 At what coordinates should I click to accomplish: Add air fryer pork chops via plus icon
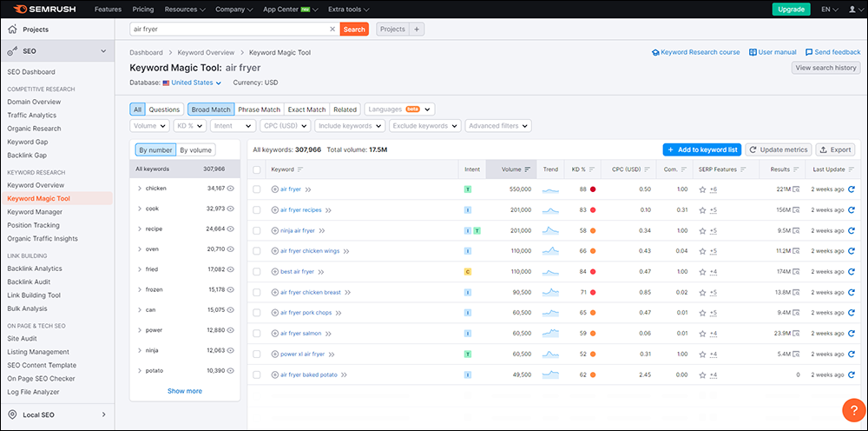(x=275, y=313)
